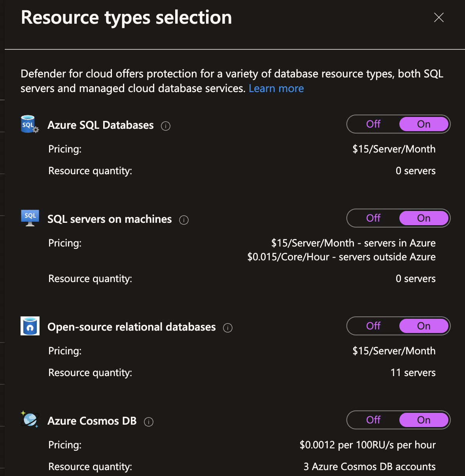The width and height of the screenshot is (465, 476).
Task: Click the Resource types selection title
Action: [x=127, y=17]
